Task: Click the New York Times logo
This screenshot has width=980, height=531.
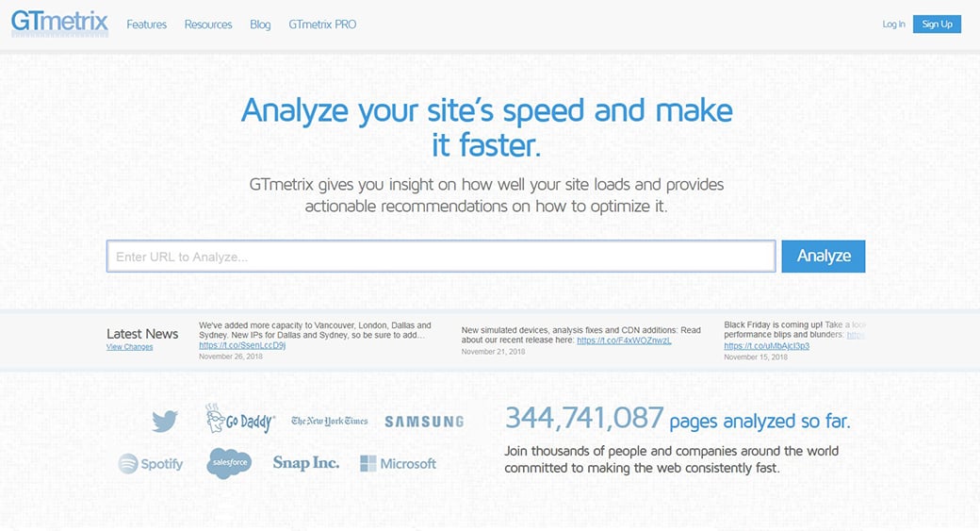Action: point(329,421)
